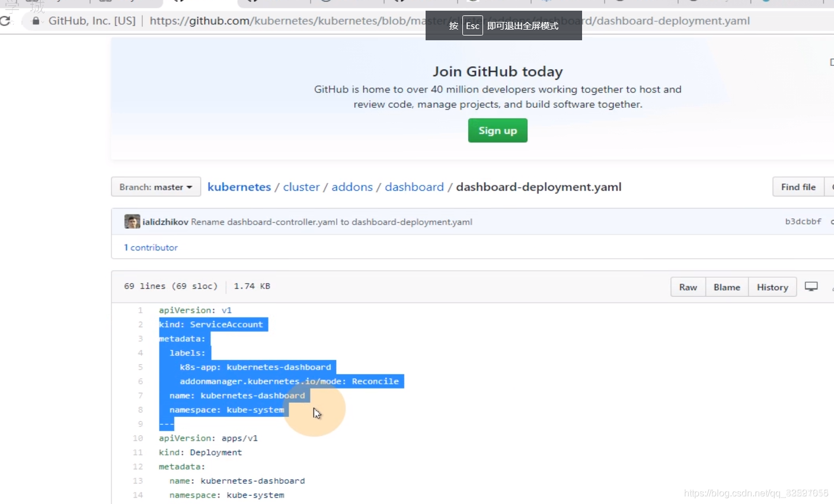This screenshot has width=834, height=504.
Task: Click the 'dashboard-deployment.yaml' breadcrumb filename
Action: [539, 187]
